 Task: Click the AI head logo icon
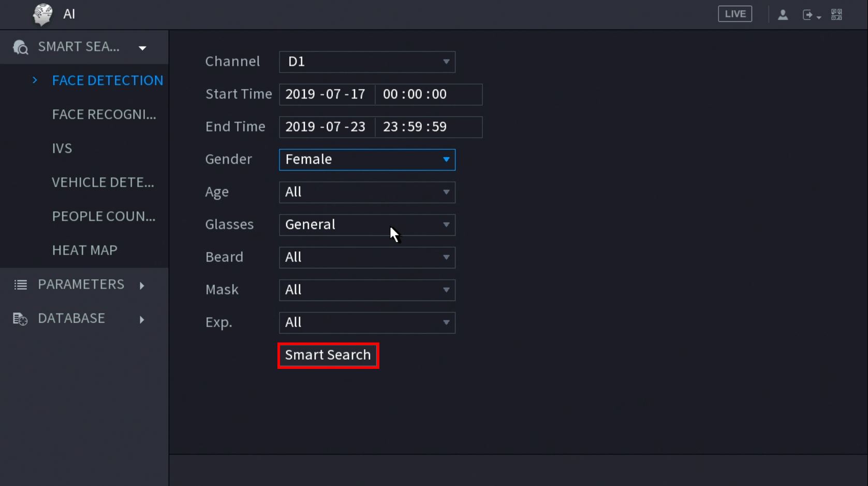point(42,14)
